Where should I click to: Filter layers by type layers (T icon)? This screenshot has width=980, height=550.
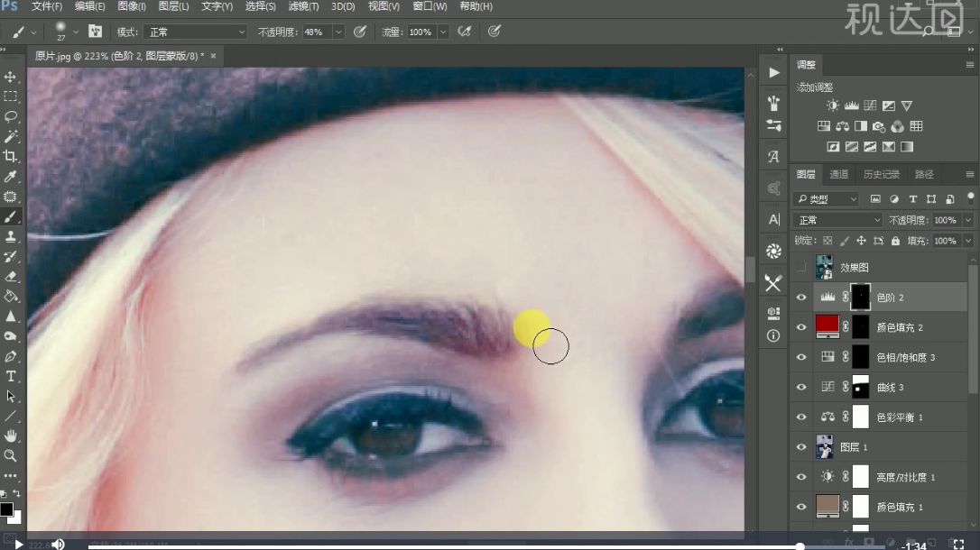pyautogui.click(x=913, y=199)
